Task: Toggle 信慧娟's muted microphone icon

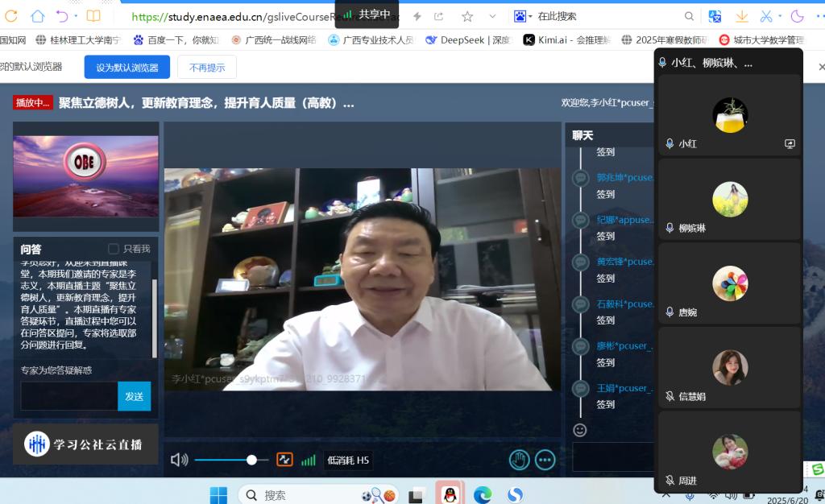Action: click(669, 397)
